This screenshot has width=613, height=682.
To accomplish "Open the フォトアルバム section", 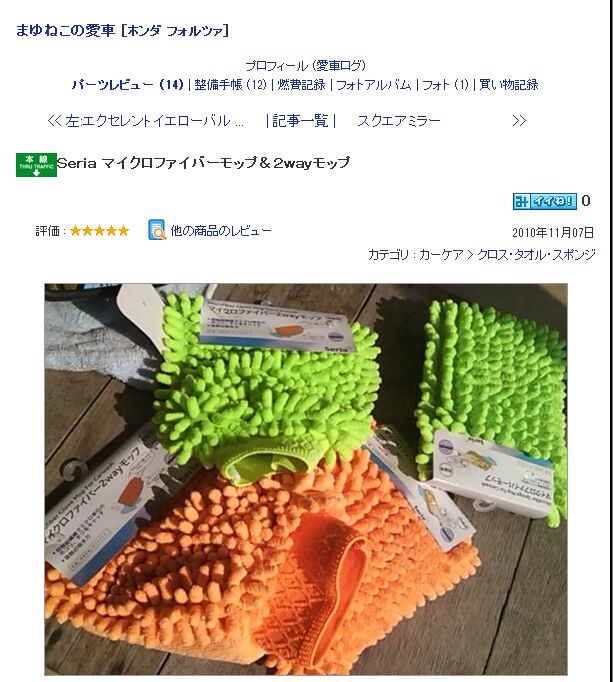I will [374, 84].
